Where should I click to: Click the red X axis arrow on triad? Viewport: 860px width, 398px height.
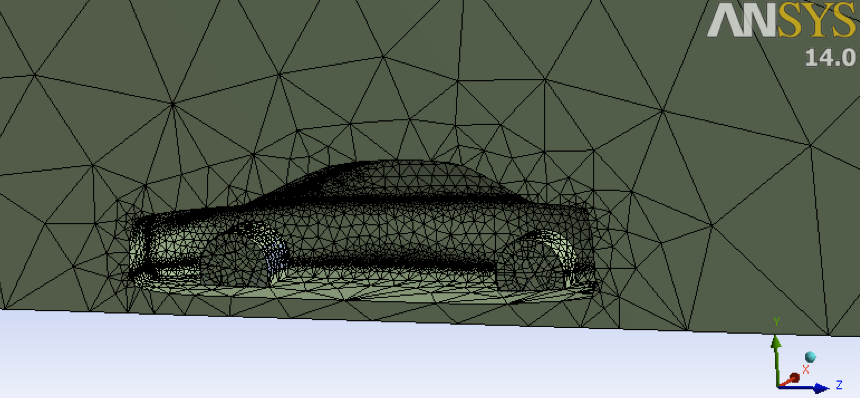pyautogui.click(x=790, y=379)
